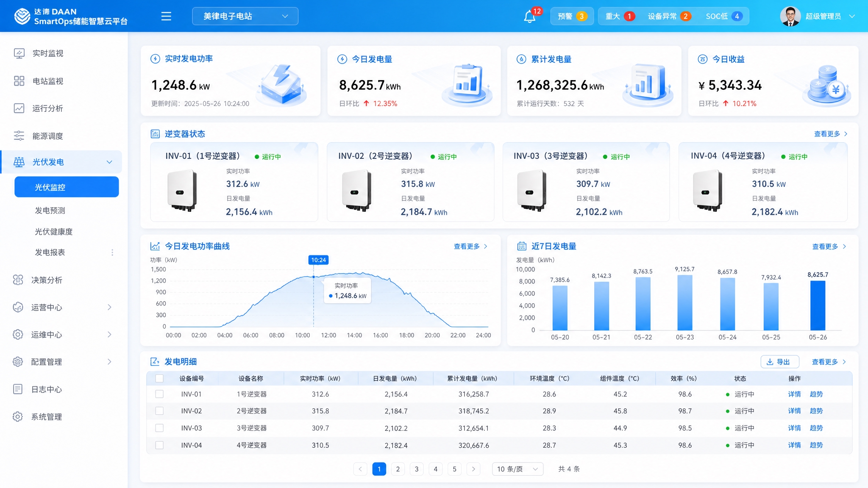Click the super admin avatar
Image resolution: width=868 pixels, height=488 pixels.
click(x=790, y=16)
